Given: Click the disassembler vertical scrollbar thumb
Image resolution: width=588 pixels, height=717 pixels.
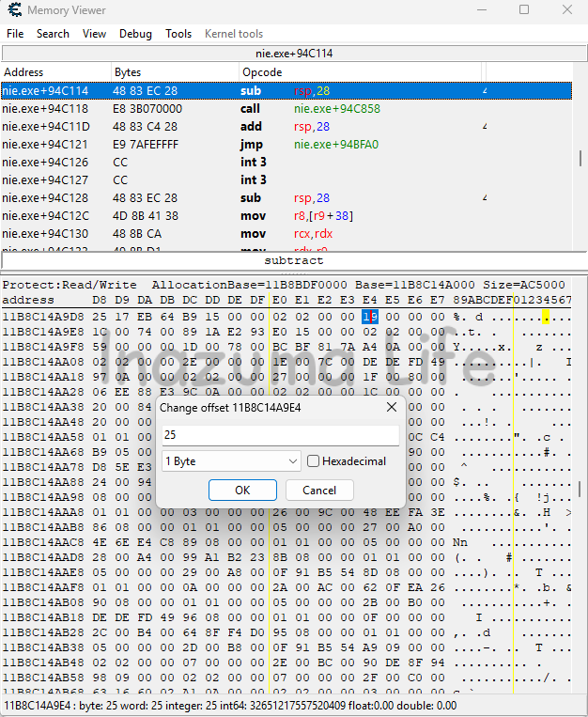Looking at the screenshot, I should (x=580, y=158).
